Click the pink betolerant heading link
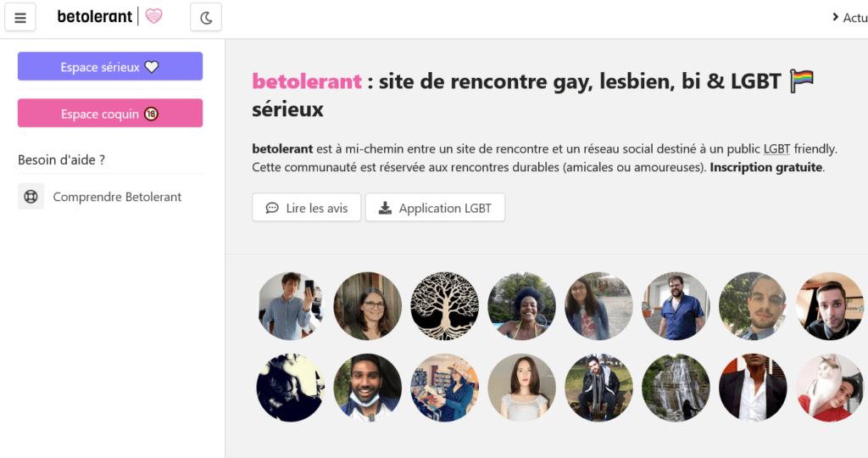 pos(307,81)
